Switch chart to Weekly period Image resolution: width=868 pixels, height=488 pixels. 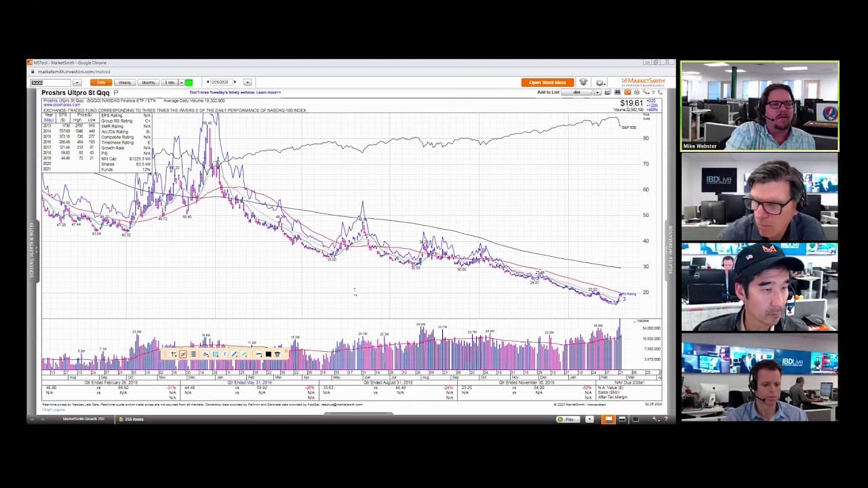(125, 83)
